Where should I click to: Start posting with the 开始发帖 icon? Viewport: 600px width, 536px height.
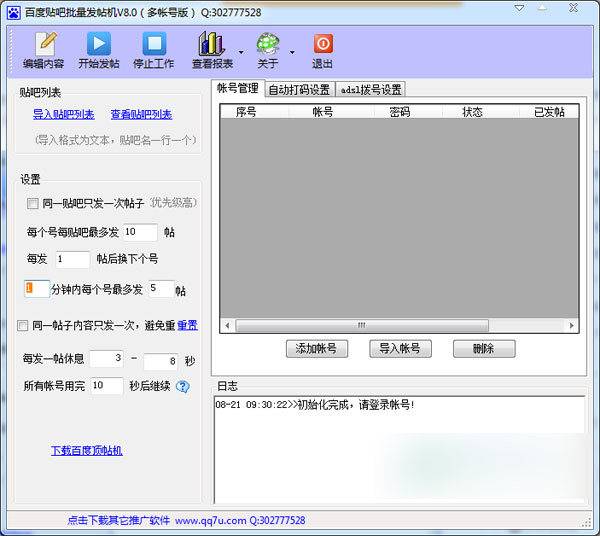click(x=98, y=45)
